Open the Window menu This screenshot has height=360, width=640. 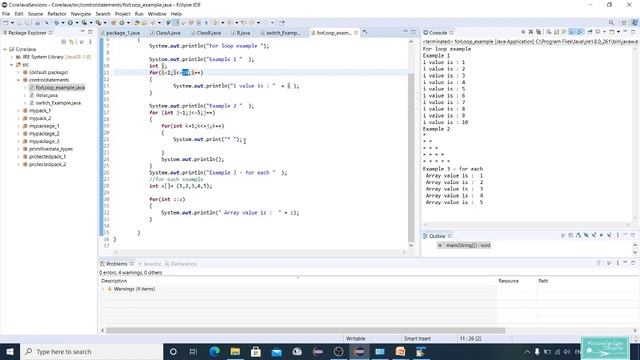point(157,14)
